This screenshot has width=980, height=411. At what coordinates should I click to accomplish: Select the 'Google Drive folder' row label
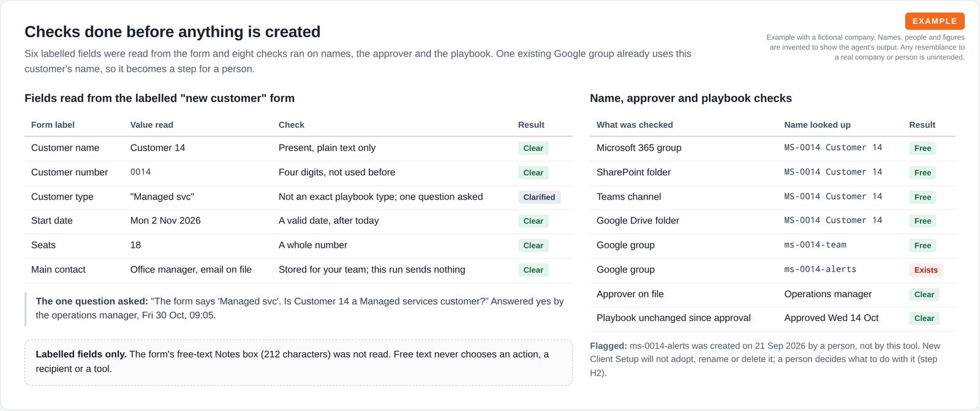coord(638,221)
